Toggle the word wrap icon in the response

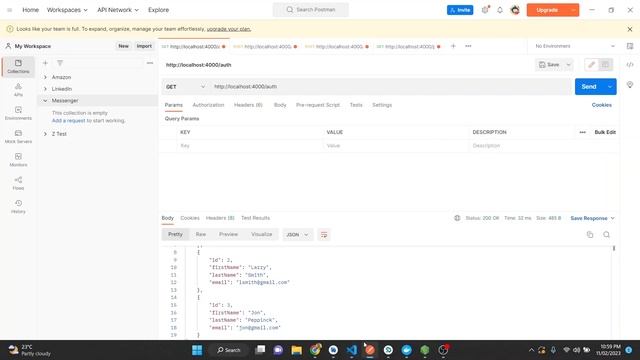[324, 235]
